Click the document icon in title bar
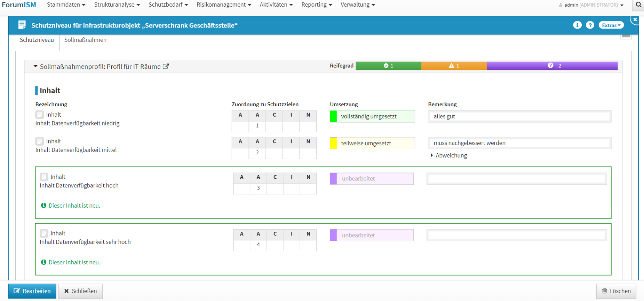Viewport: 644px width, 301px height. (22, 25)
